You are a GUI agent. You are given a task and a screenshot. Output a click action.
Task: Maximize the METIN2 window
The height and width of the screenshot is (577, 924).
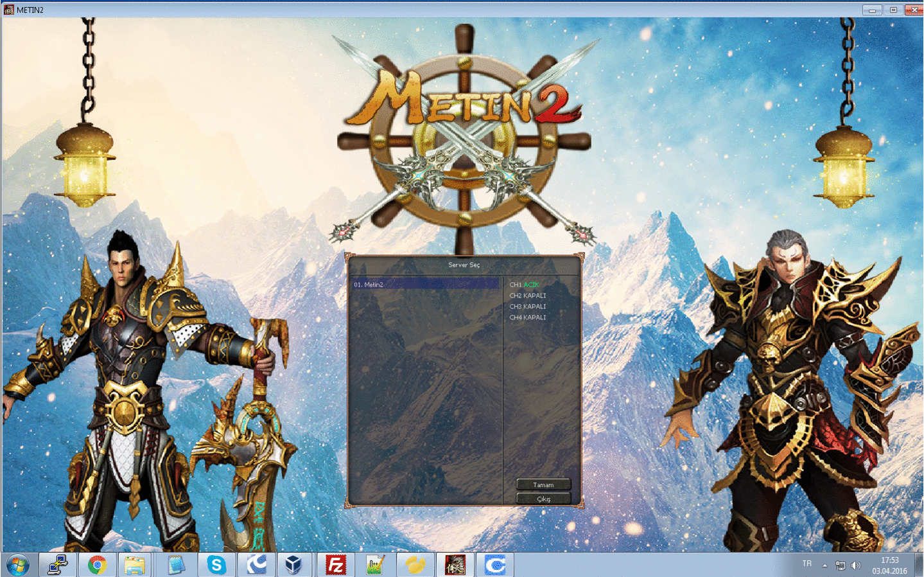[x=893, y=10]
